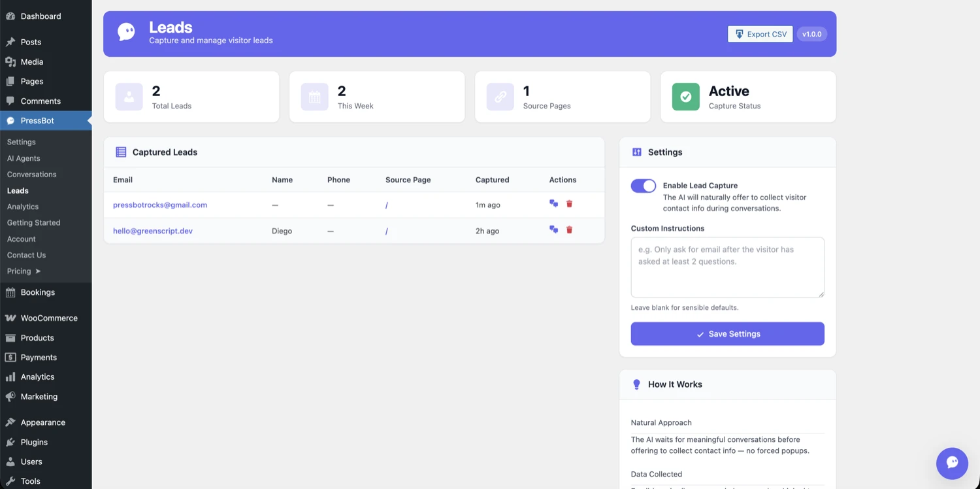Open the Conversations page under PressBot
Image resolution: width=980 pixels, height=489 pixels.
(x=31, y=174)
